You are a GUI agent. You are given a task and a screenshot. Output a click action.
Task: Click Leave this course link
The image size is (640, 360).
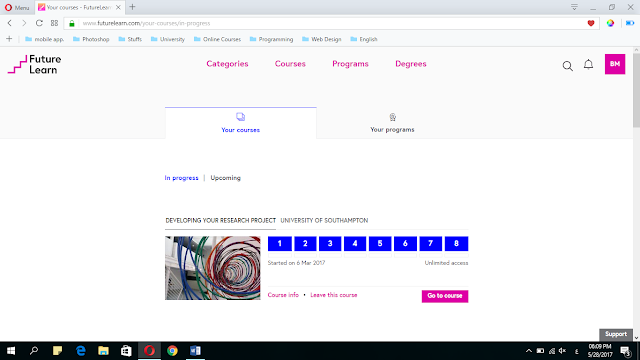(x=333, y=295)
